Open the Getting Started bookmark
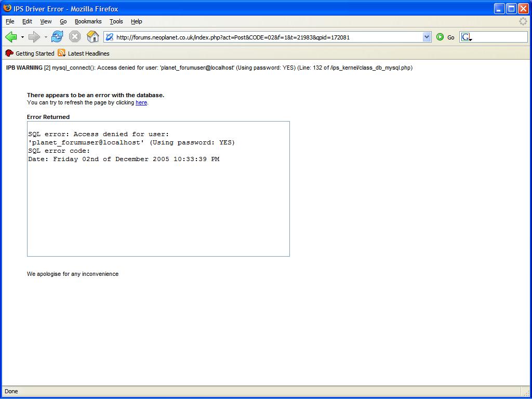The width and height of the screenshot is (532, 399). tap(30, 54)
